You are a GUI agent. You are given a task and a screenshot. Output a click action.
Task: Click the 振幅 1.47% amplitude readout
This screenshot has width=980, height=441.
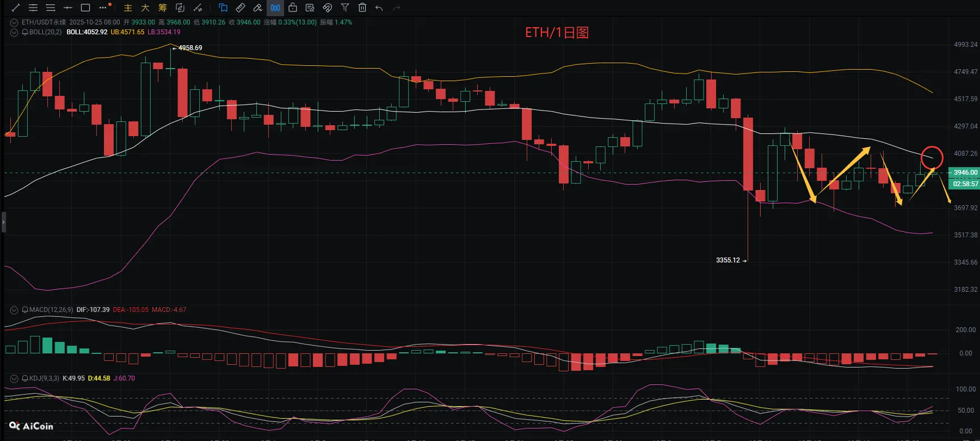pos(336,22)
